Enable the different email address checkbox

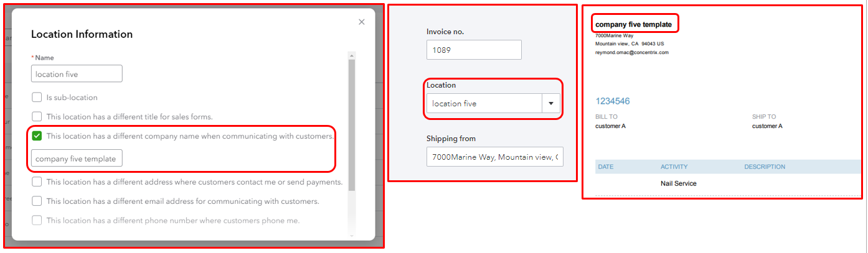(37, 201)
